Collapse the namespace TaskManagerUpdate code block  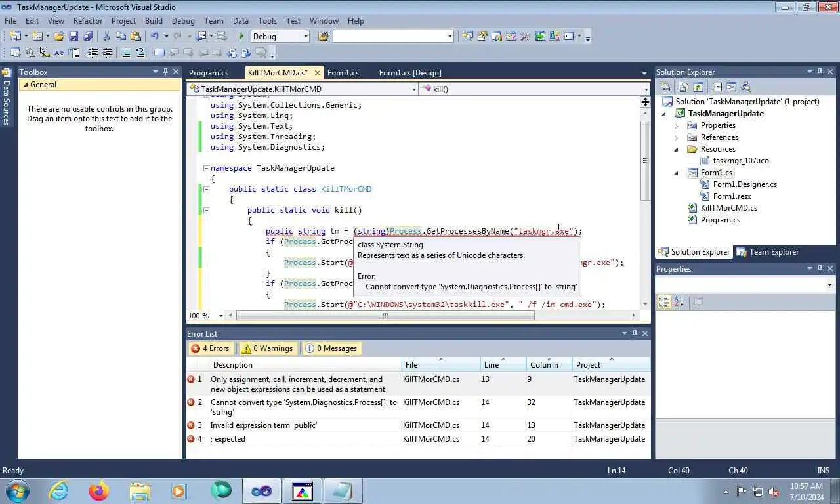point(206,168)
